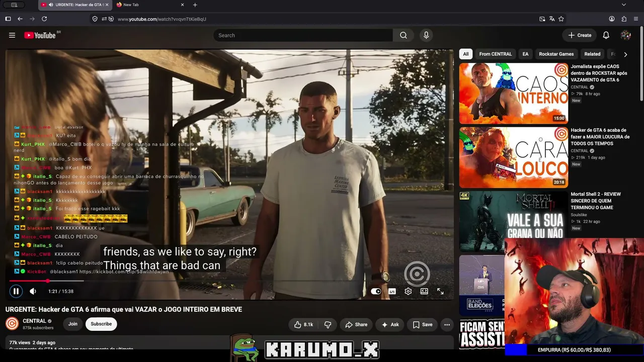This screenshot has width=644, height=362.
Task: Switch the player to theater mode
Action: [424, 291]
